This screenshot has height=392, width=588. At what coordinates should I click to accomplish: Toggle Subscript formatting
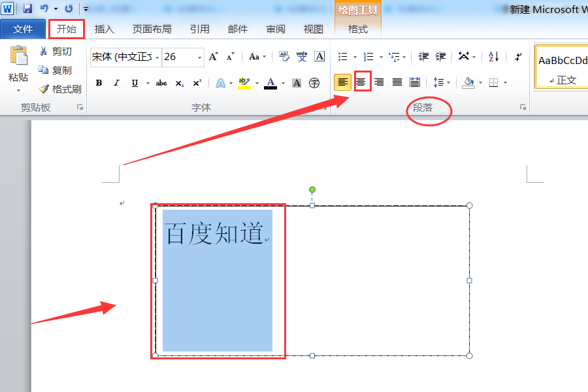click(x=180, y=83)
